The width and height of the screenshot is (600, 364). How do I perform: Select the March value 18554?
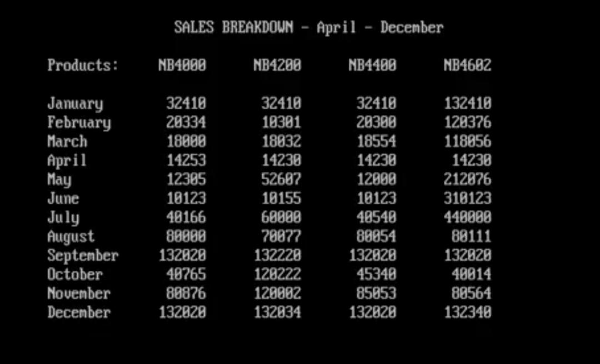376,141
